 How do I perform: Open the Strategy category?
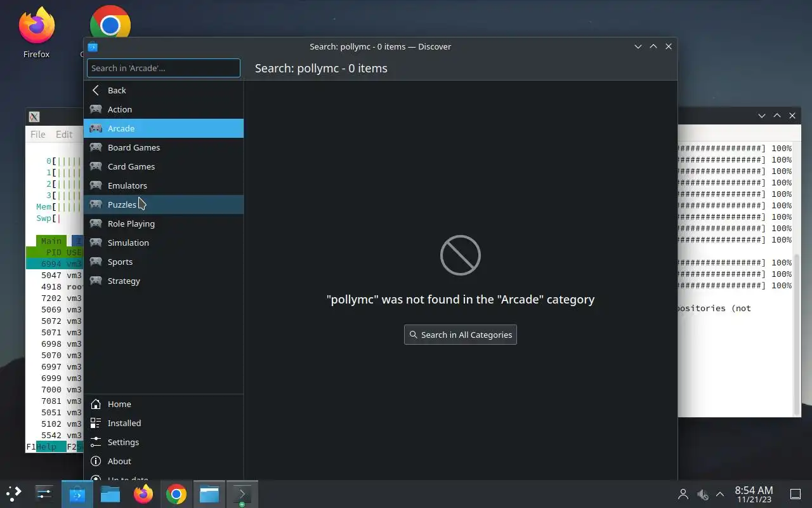pyautogui.click(x=164, y=281)
